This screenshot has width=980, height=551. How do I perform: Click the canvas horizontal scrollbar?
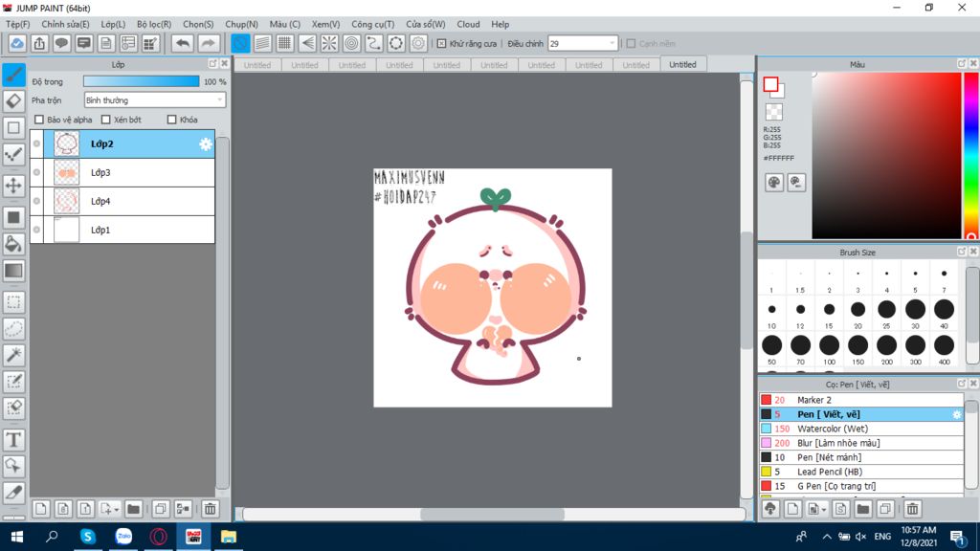point(493,514)
